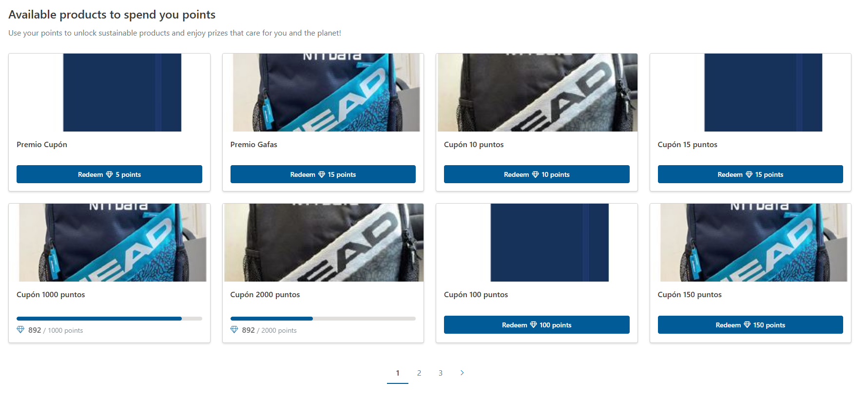The image size is (868, 399).
Task: Click the Cupón 100 puntos title
Action: [x=476, y=295]
